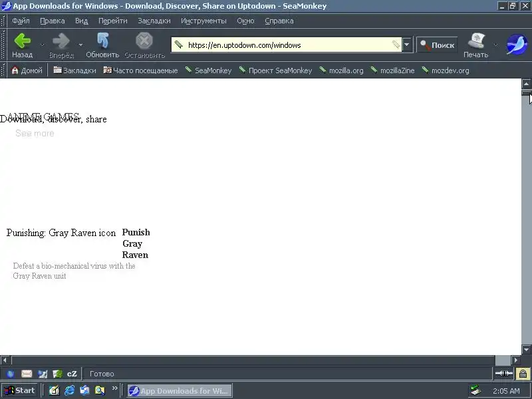Expand the address bar URL dropdown
532x399 pixels.
coord(406,45)
